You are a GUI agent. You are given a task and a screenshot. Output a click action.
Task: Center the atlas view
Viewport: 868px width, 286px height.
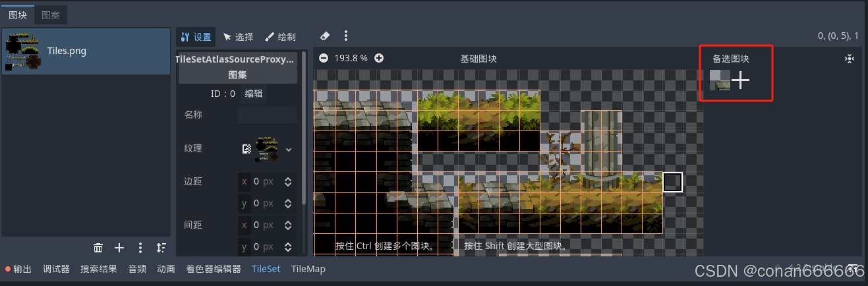point(850,59)
